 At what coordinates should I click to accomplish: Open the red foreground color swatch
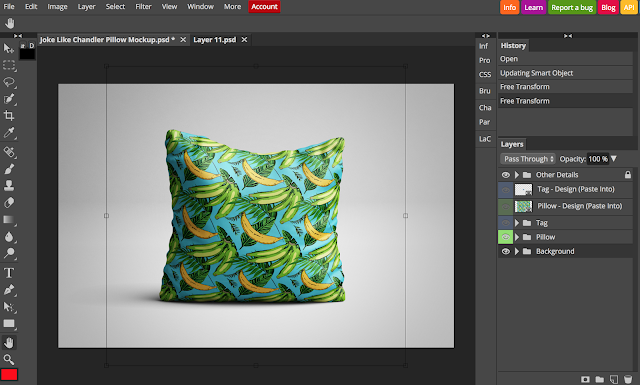[x=9, y=374]
